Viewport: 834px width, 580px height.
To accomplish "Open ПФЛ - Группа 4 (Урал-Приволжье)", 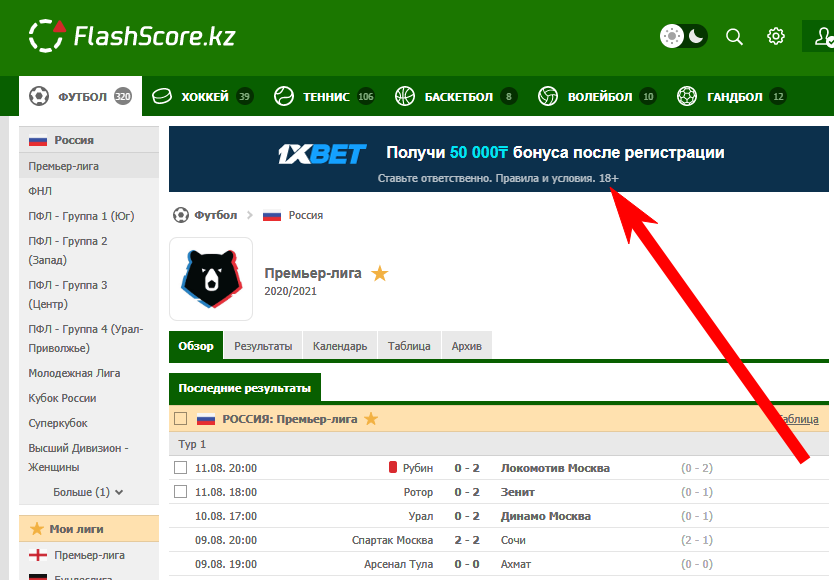I will (86, 338).
